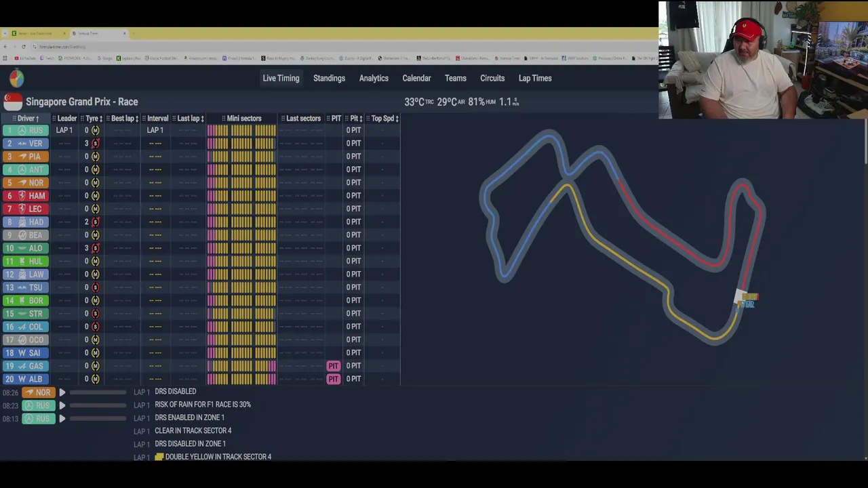Seek within the 08:23 RUS radio progress bar
Screen dimensions: 868x488
tap(98, 405)
